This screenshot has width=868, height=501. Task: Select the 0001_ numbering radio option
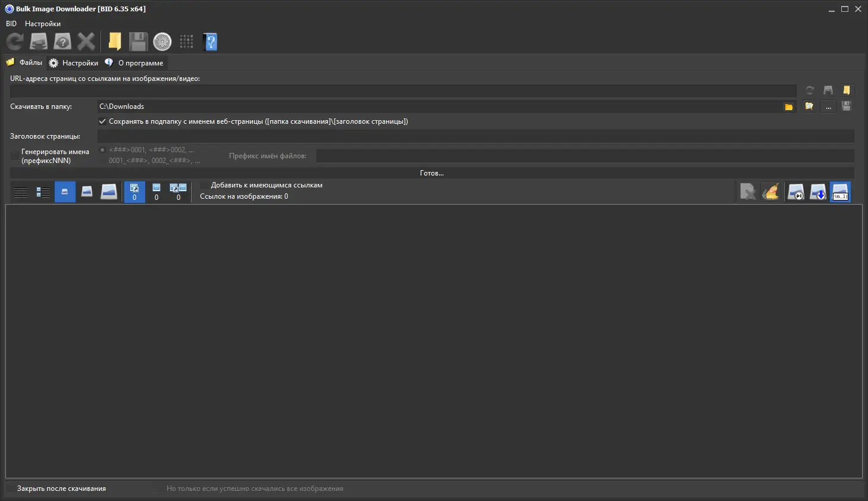[103, 160]
